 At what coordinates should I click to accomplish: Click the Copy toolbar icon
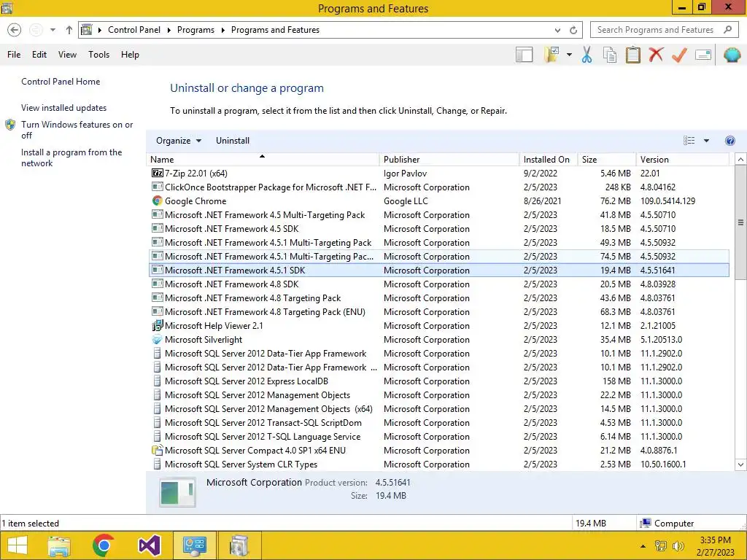pyautogui.click(x=610, y=55)
